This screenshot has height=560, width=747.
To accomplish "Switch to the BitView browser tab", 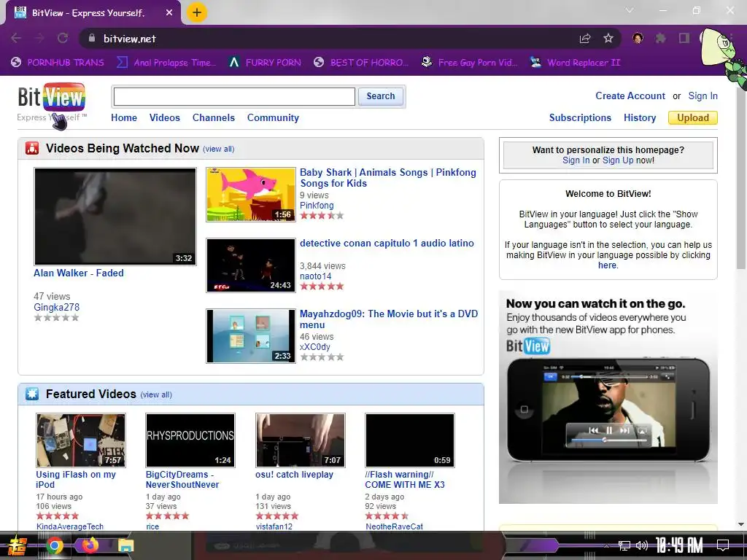I will click(x=93, y=13).
